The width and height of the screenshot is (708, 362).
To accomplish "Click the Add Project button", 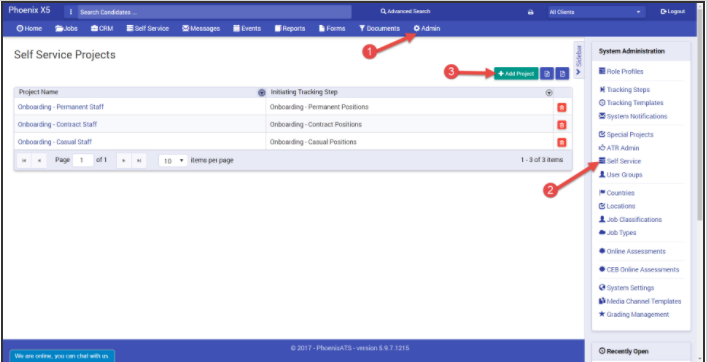I will [516, 74].
